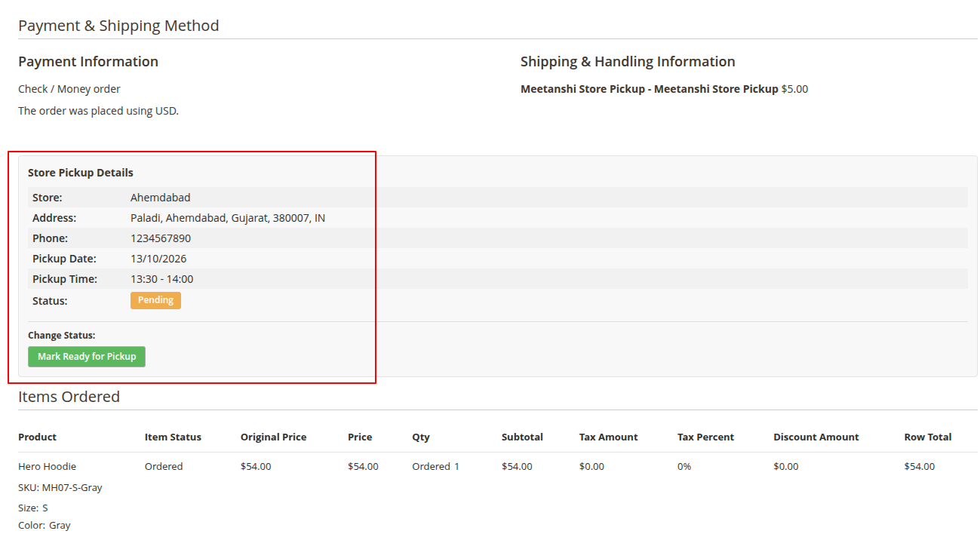This screenshot has height=537, width=980.
Task: Select the pickup time 13:30 - 14:00
Action: pos(161,279)
